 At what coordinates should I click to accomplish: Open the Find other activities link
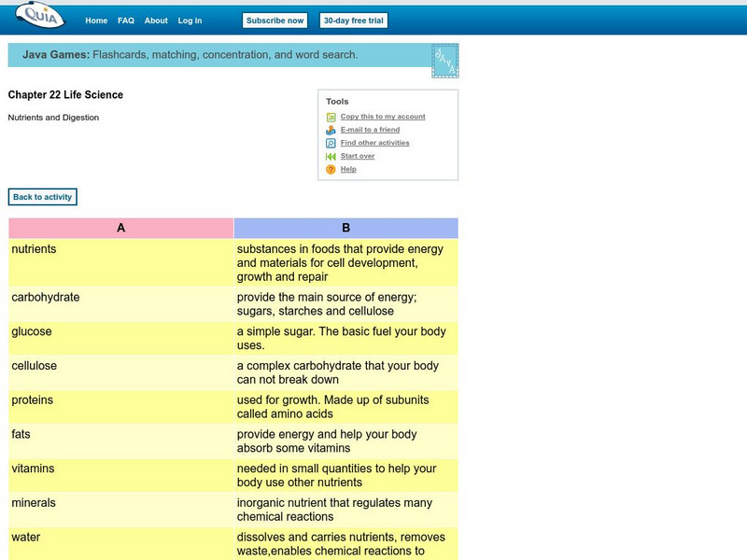374,143
